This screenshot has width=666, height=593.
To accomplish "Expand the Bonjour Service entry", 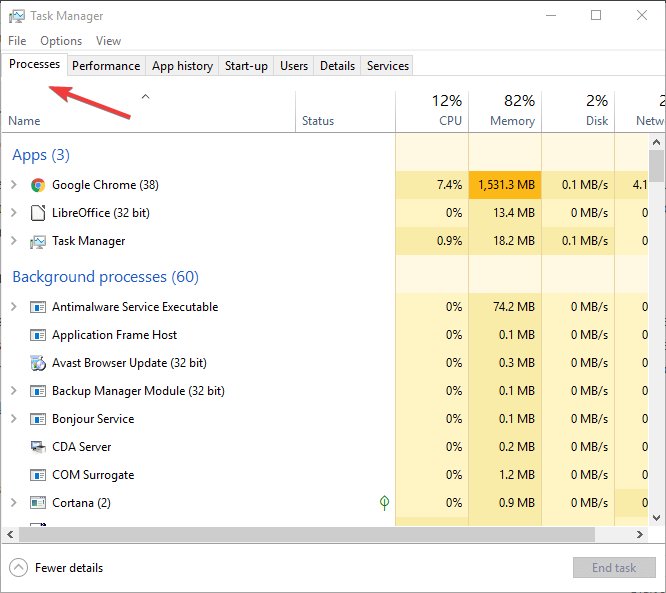I will [x=14, y=419].
